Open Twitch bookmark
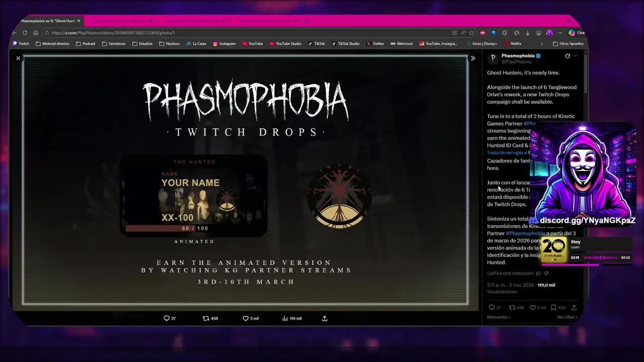This screenshot has height=362, width=644. [21, 44]
